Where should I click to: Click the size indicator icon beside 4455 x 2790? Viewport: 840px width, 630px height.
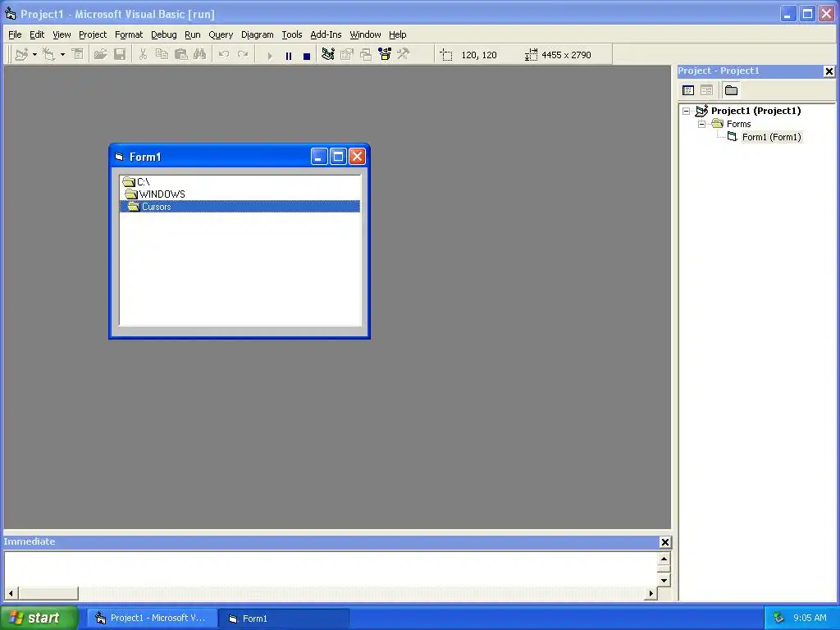pos(531,55)
